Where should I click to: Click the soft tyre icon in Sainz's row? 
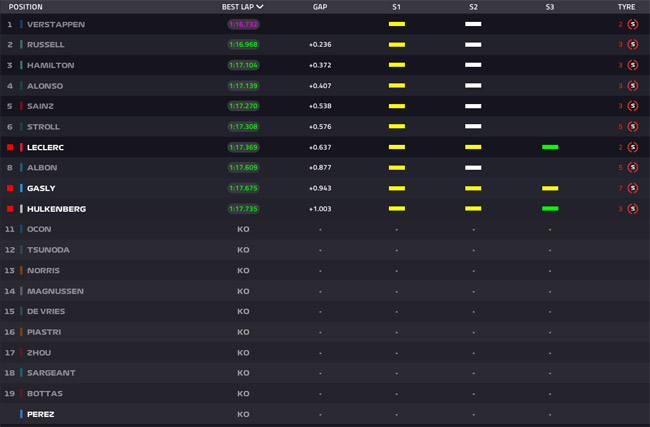coord(633,106)
